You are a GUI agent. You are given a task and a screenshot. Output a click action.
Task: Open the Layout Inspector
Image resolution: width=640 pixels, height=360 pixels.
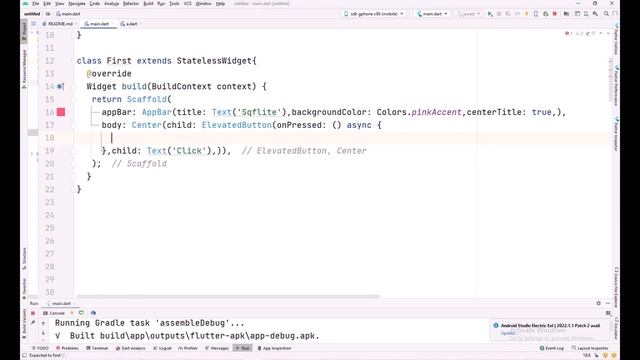590,348
